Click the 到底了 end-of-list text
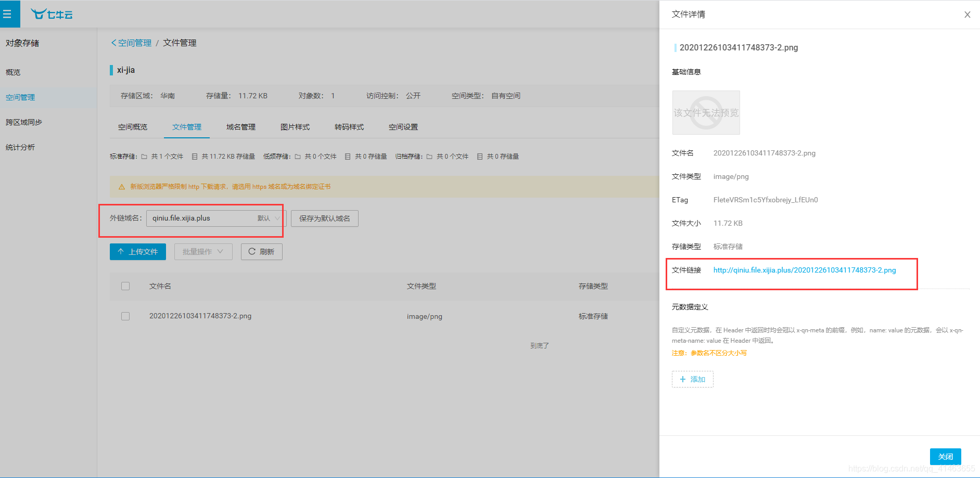 coord(540,345)
